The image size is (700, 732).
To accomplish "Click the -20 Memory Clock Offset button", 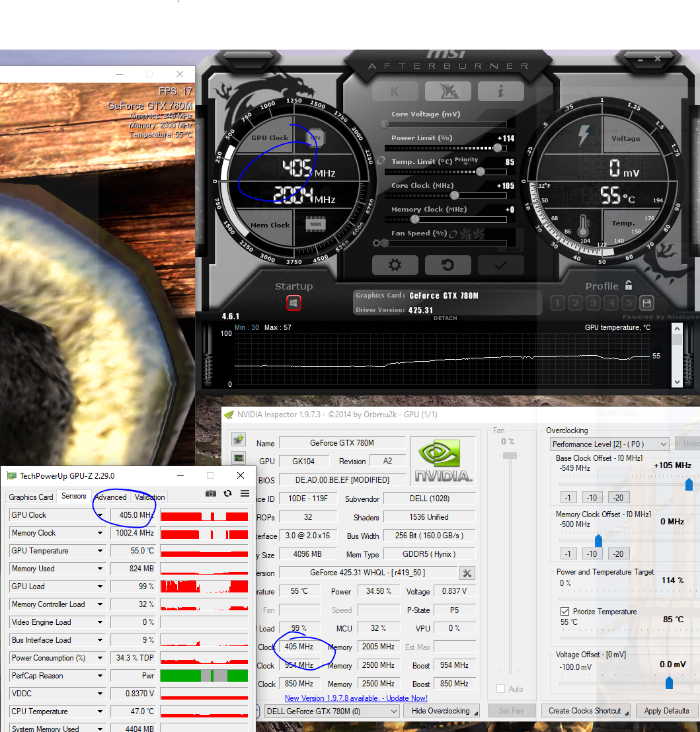I will pos(619,553).
